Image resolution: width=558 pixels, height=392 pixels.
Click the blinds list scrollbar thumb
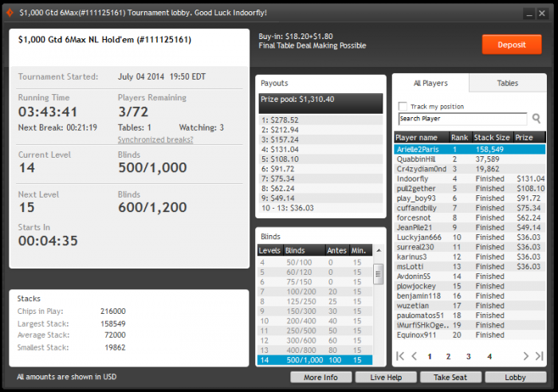[x=378, y=274]
